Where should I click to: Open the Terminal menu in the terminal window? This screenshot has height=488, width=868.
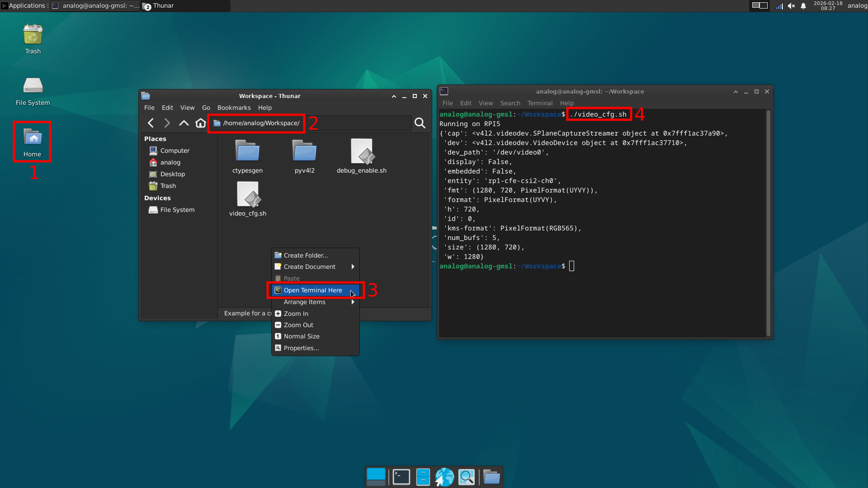tap(540, 103)
